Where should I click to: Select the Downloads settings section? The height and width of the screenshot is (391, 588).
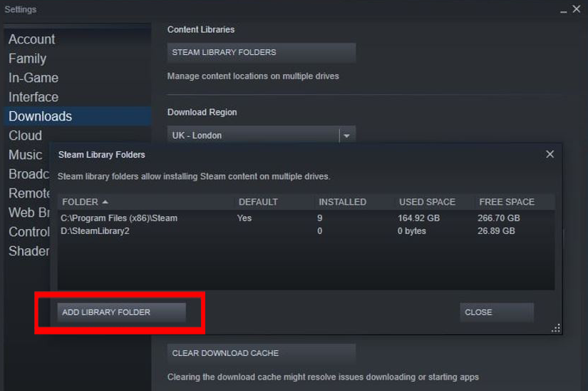pyautogui.click(x=77, y=116)
